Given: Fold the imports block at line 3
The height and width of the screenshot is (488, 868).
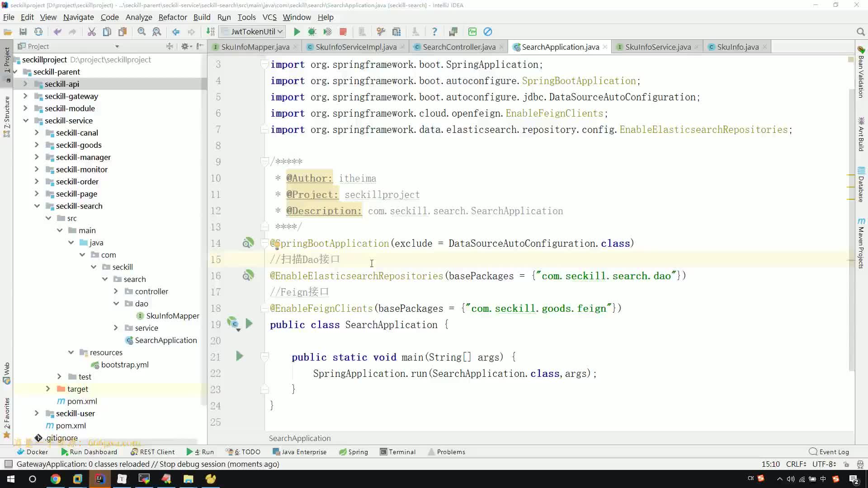Looking at the screenshot, I should point(265,64).
